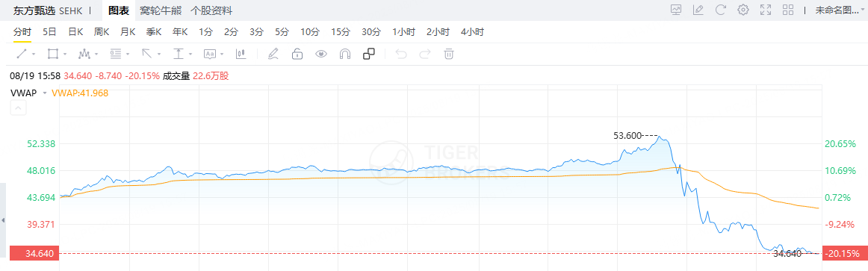Screen dimensions: 868x271
Task: Toggle drawings visibility with eye icon
Action: [x=321, y=54]
